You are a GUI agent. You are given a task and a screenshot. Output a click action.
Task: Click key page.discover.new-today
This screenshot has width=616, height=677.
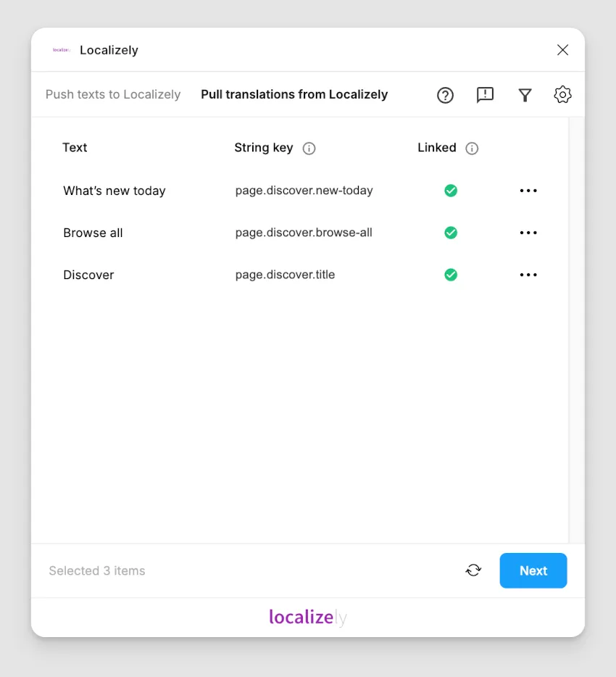click(304, 191)
